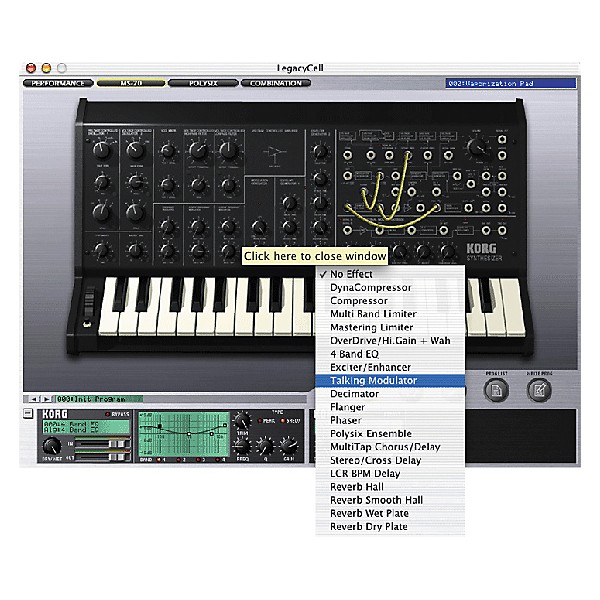Toggle the BYPASS LED on effect panel
This screenshot has height=600, width=600.
(108, 414)
